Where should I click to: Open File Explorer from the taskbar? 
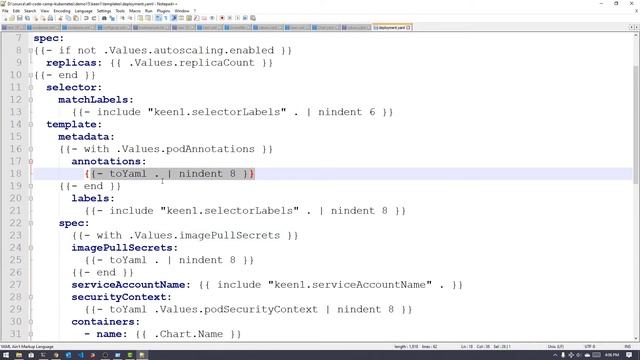pyautogui.click(x=19, y=355)
